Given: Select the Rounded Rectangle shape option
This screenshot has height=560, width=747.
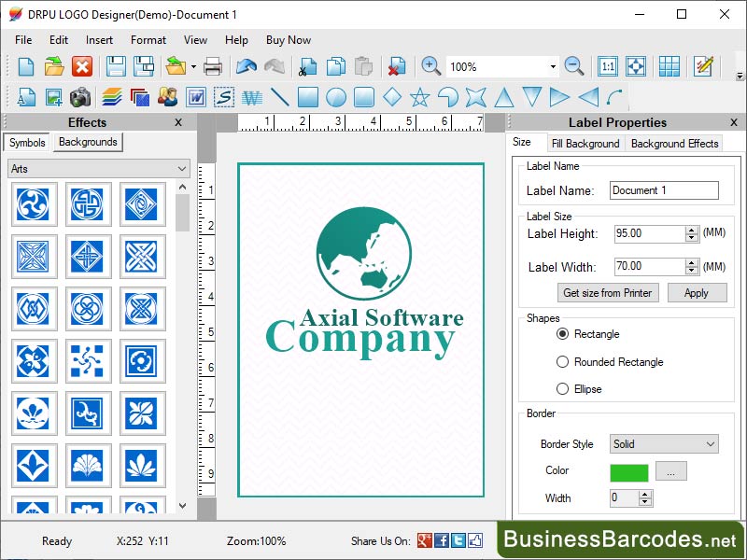Looking at the screenshot, I should pos(563,362).
